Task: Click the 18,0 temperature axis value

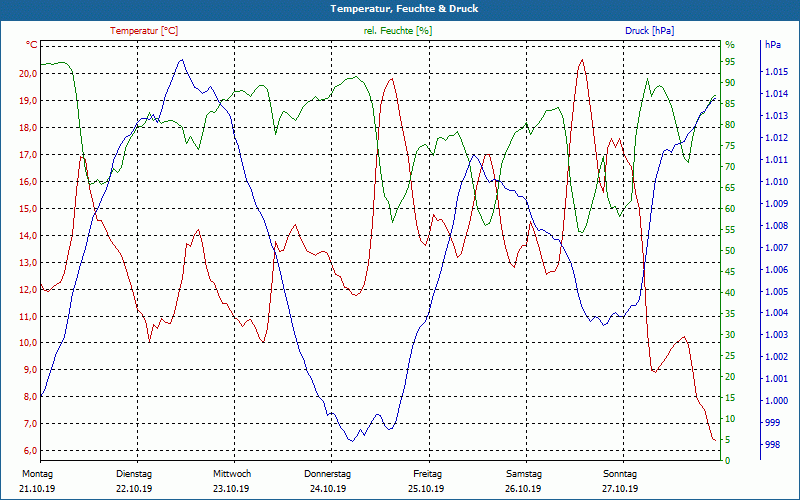Action: click(x=28, y=128)
